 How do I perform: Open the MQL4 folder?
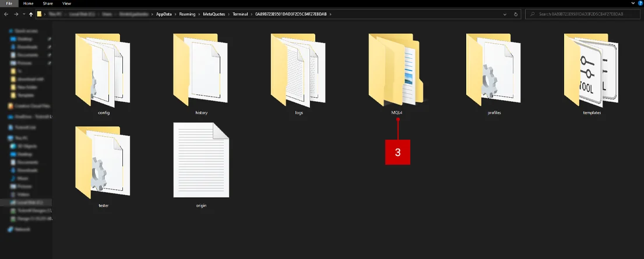tap(396, 71)
